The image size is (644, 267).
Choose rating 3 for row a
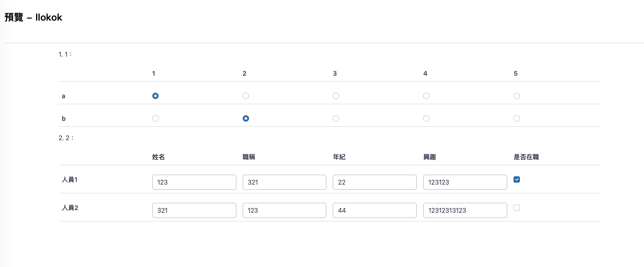click(x=336, y=96)
